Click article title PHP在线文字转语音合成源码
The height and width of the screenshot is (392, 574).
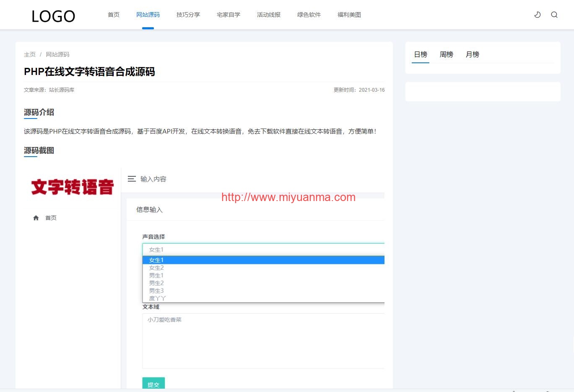[89, 72]
